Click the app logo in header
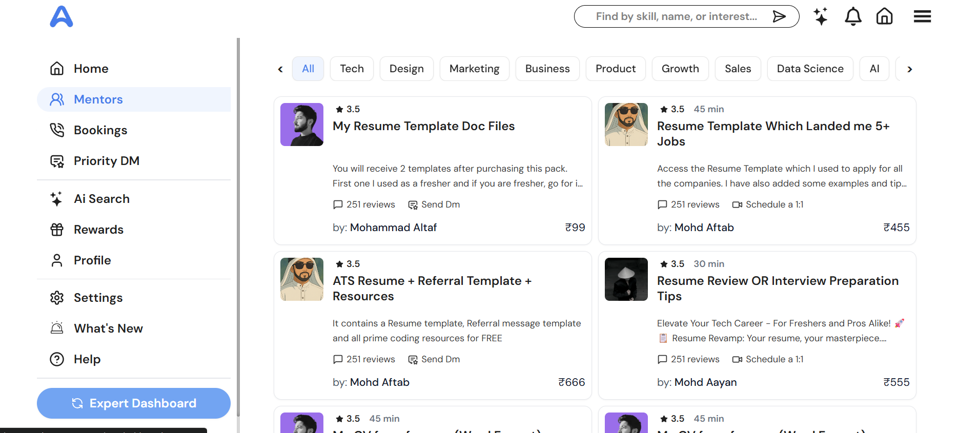Screen dimensions: 980x433 (x=62, y=16)
